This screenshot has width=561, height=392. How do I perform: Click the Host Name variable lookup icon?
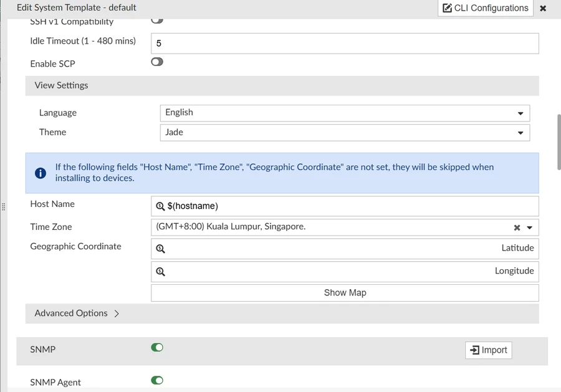click(160, 206)
